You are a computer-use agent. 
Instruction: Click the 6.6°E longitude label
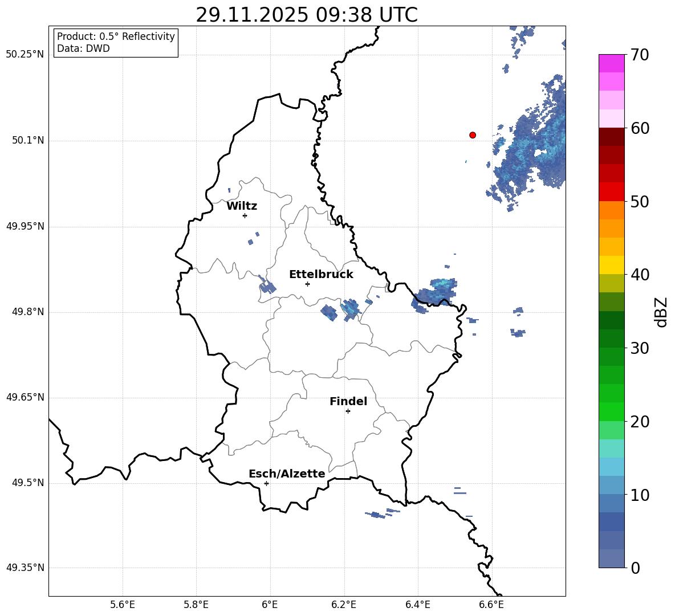(491, 605)
